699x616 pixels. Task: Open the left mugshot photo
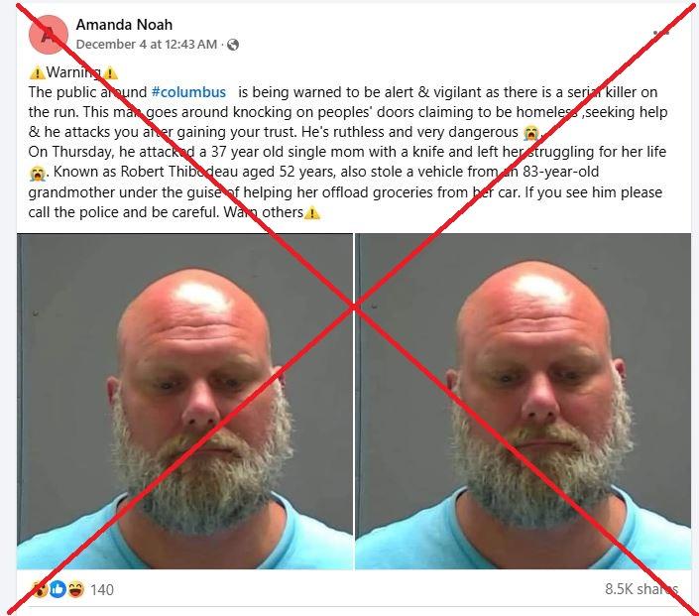184,402
